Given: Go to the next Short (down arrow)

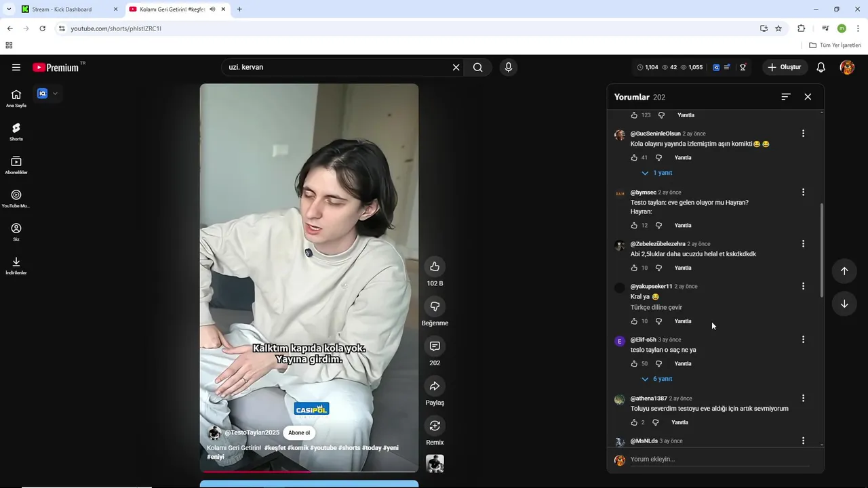Looking at the screenshot, I should pos(844,304).
